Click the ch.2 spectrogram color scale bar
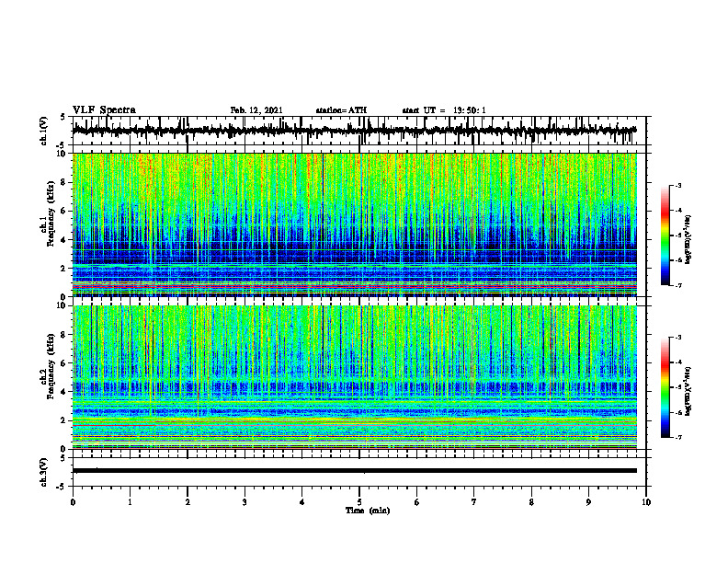 click(665, 387)
